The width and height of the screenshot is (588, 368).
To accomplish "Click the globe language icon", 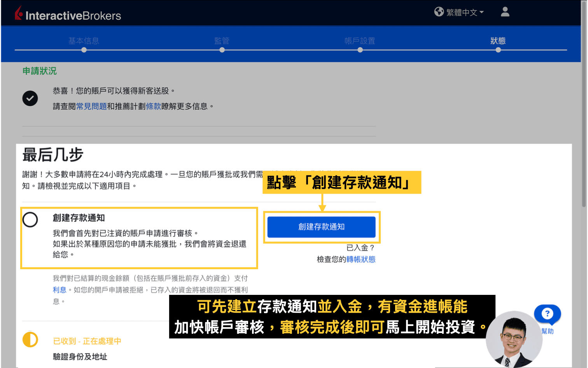I will [x=439, y=12].
